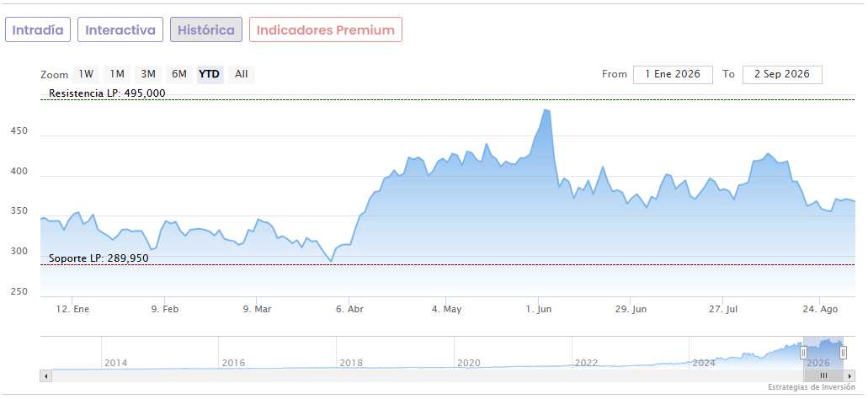
Task: Select the YTD zoom option
Action: pyautogui.click(x=210, y=74)
